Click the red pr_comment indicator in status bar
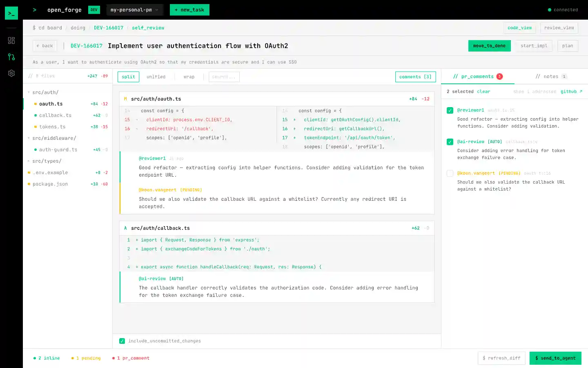 [x=131, y=358]
